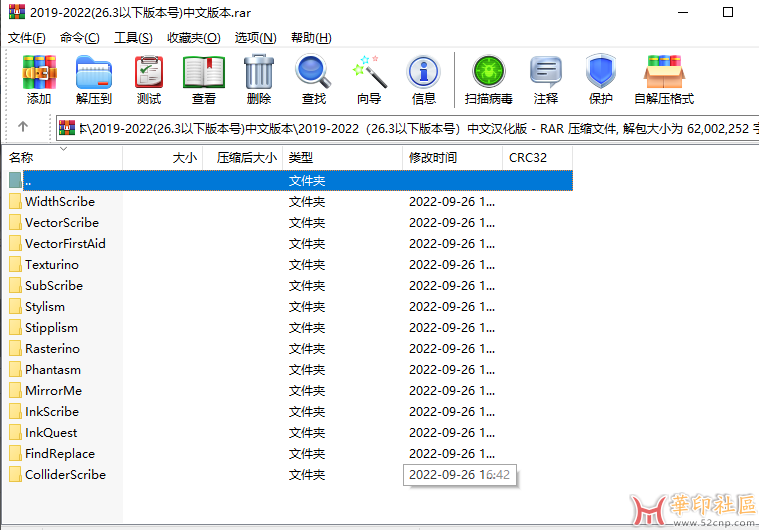Click the InkQuest folder icon
Viewport: 759px width, 530px height.
pyautogui.click(x=15, y=432)
